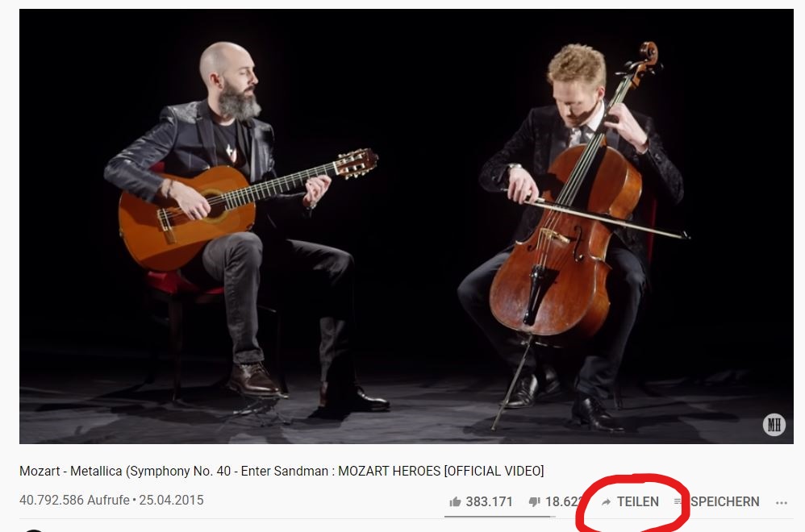Click the 383.171 like count
The width and height of the screenshot is (805, 532).
(x=489, y=501)
